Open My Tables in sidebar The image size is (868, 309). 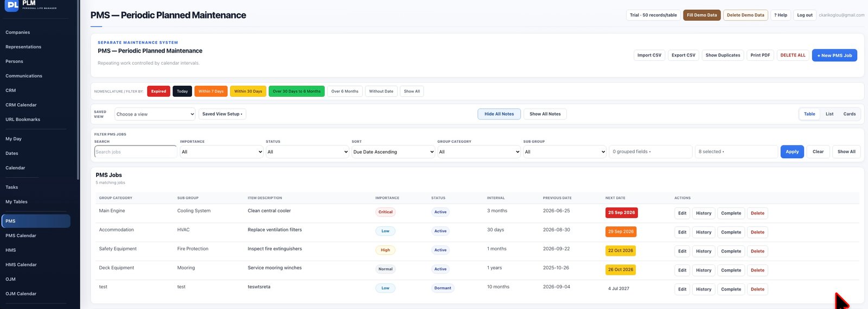17,202
